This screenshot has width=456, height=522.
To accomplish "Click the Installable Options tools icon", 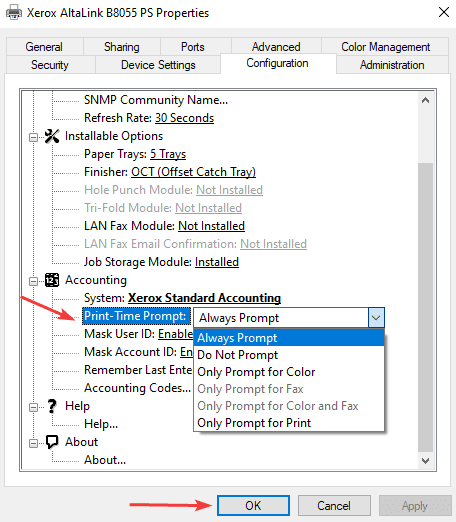I will click(52, 136).
